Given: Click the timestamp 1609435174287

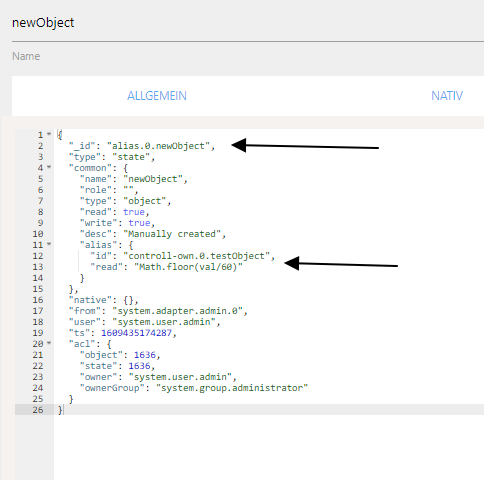Looking at the screenshot, I should 136,333.
